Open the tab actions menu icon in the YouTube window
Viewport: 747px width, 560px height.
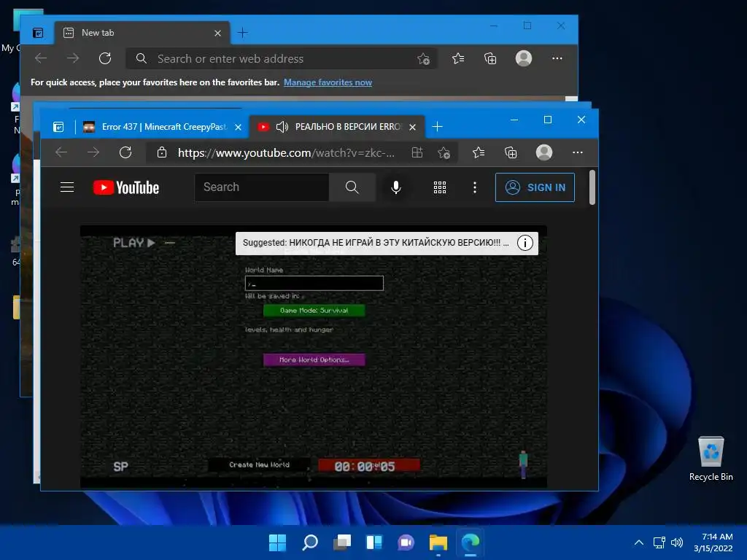(x=58, y=127)
